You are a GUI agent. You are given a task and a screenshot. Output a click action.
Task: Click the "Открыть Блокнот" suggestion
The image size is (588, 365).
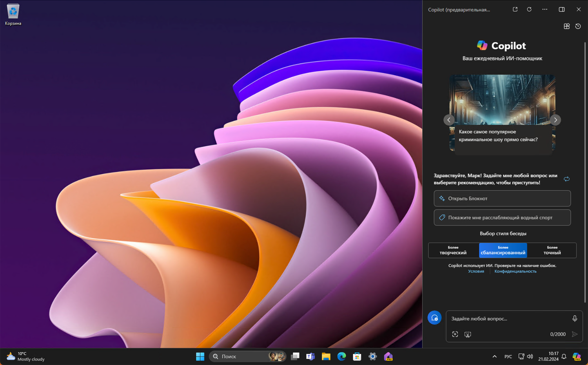502,199
